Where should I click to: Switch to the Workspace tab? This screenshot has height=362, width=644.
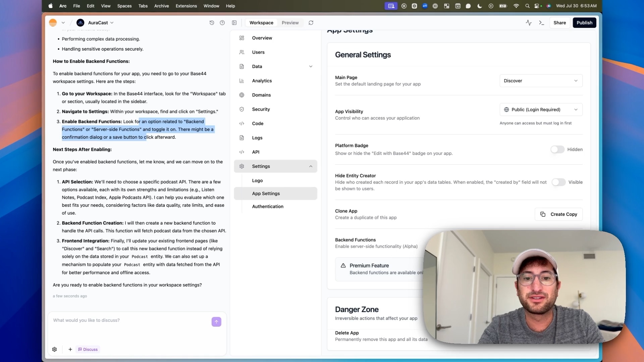click(x=261, y=23)
